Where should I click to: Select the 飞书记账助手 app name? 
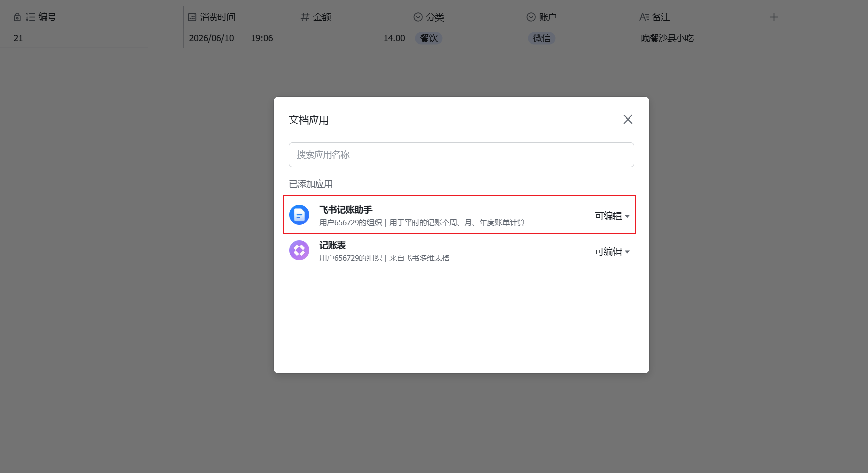346,210
